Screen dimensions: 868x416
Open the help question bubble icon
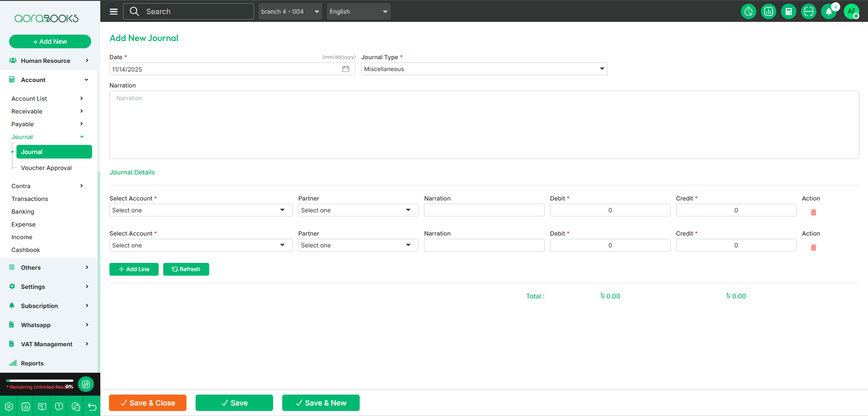point(59,406)
